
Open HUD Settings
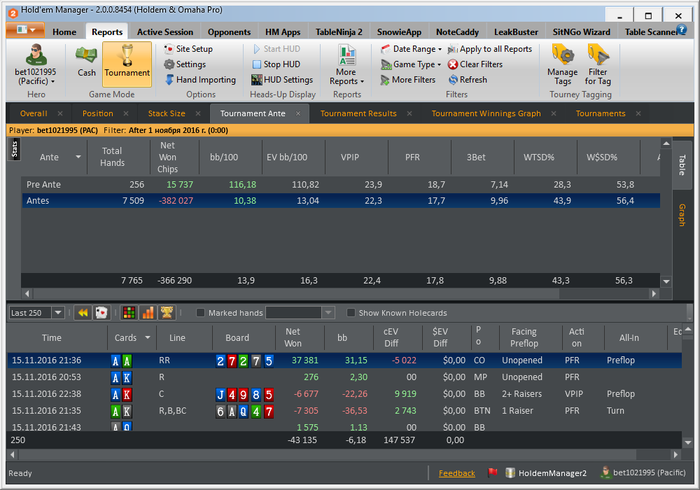point(282,80)
